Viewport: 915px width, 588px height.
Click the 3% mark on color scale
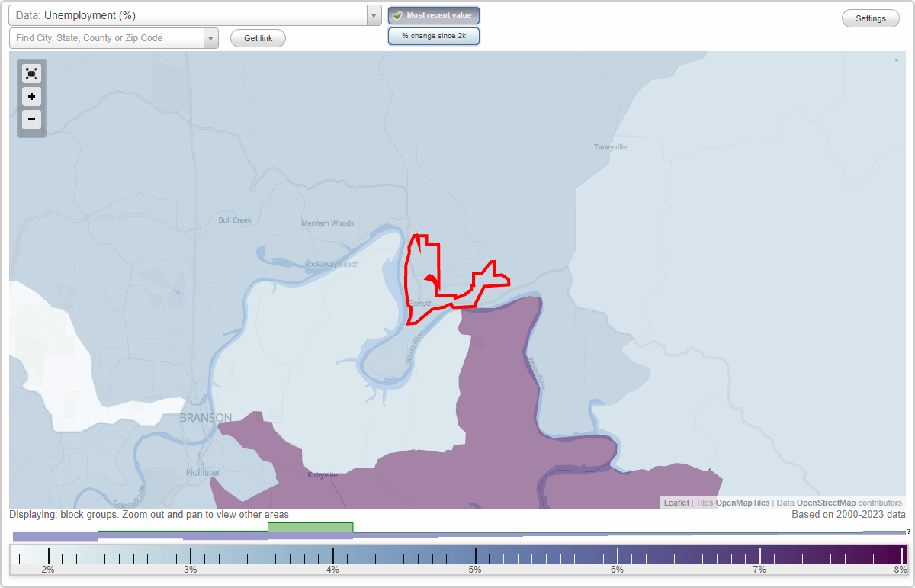pyautogui.click(x=191, y=569)
